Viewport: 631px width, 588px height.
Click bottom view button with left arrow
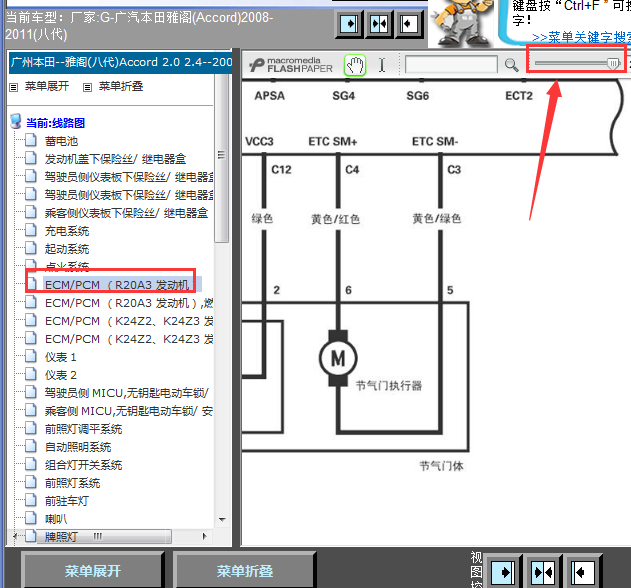[x=582, y=571]
